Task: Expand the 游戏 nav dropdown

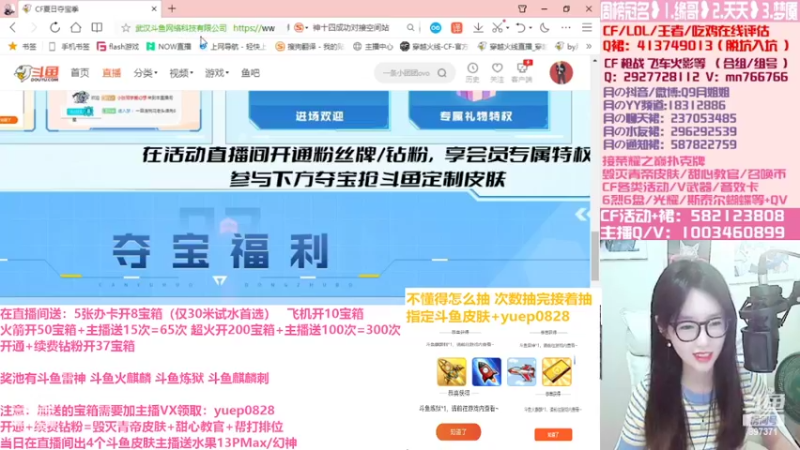Action: tap(217, 73)
